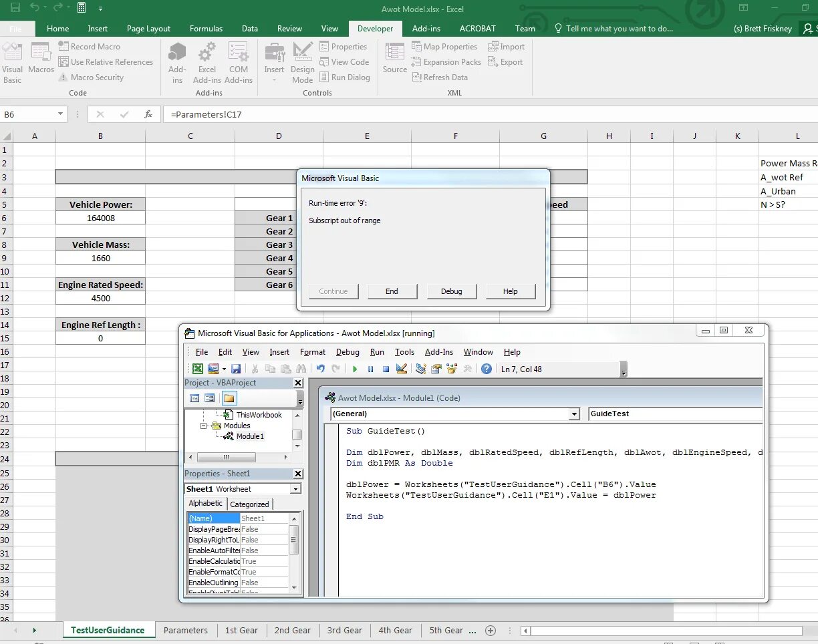The width and height of the screenshot is (818, 644).
Task: Open Macro Security settings
Action: (x=90, y=77)
